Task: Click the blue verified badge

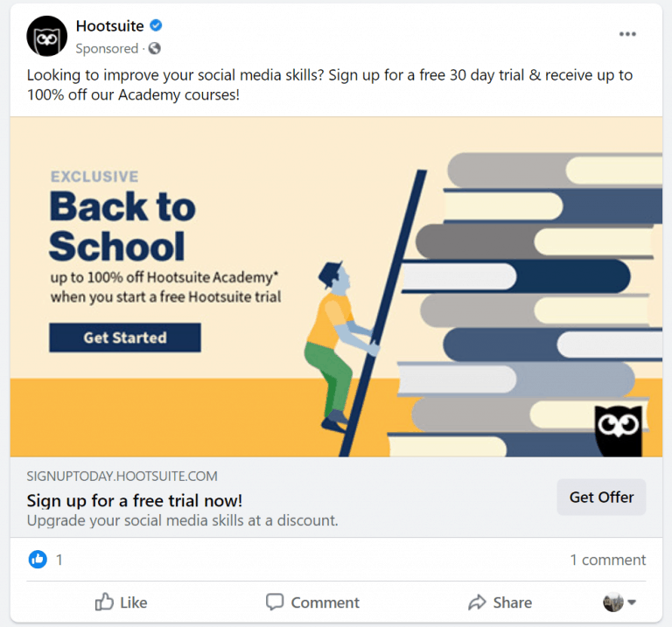Action: click(156, 25)
